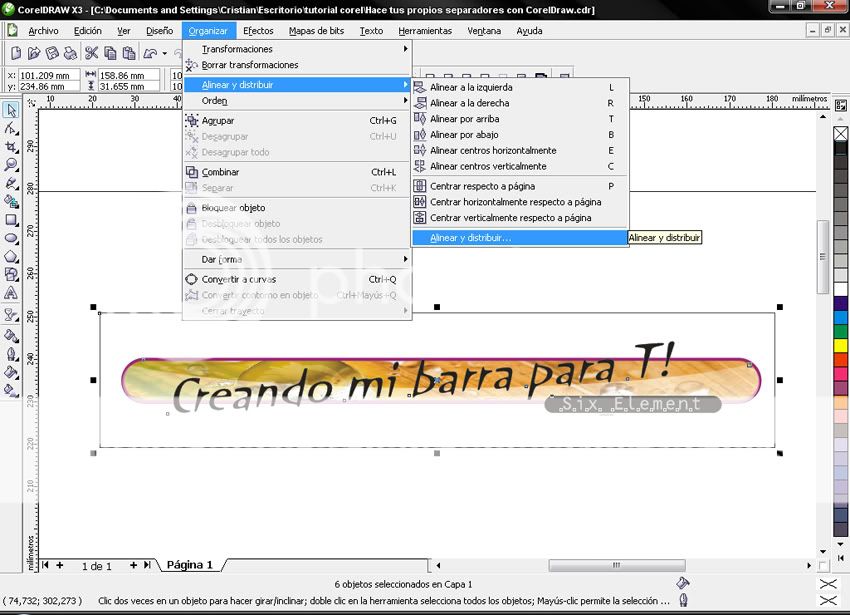Expand the Transformaciones submenu
The width and height of the screenshot is (850, 615).
[x=297, y=49]
